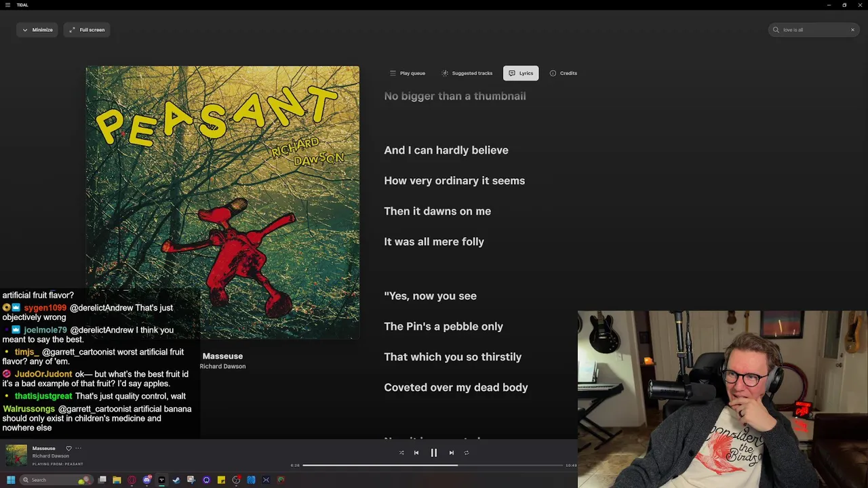The width and height of the screenshot is (868, 488).
Task: Click chat username sygen1099
Action: pyautogui.click(x=45, y=308)
